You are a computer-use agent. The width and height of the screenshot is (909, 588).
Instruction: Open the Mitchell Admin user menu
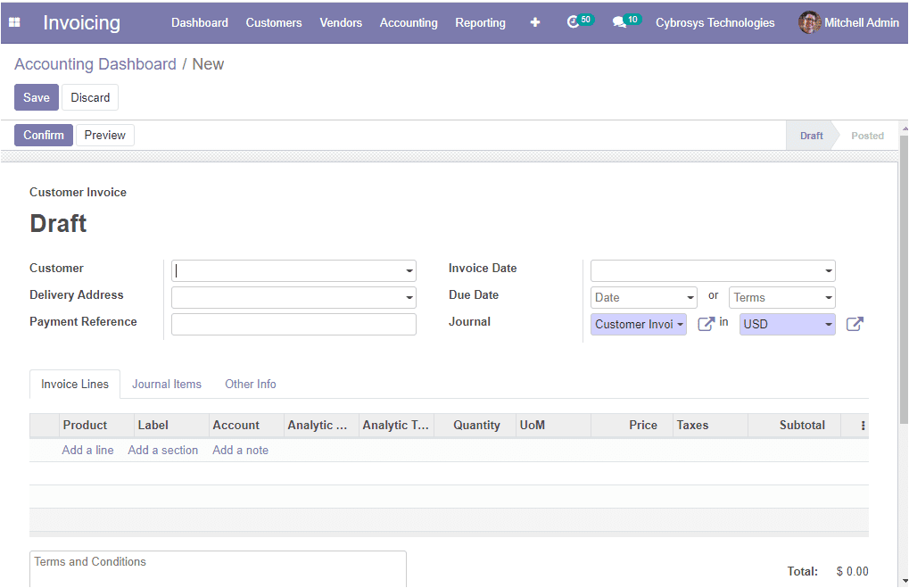click(x=848, y=22)
